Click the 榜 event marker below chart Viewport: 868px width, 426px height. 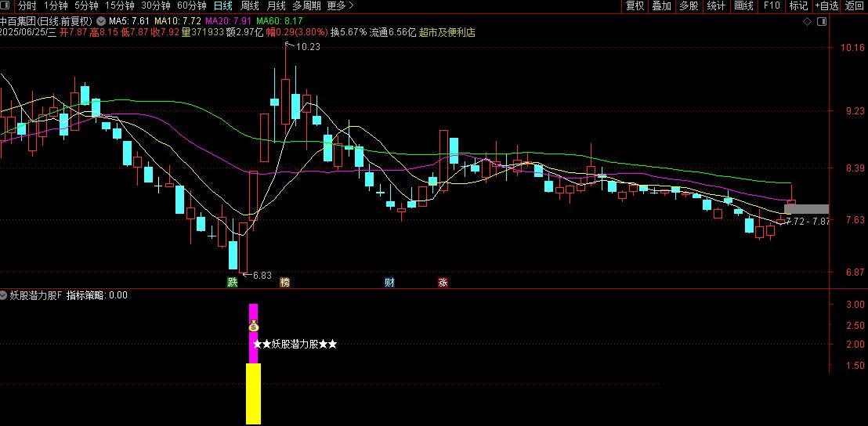[x=284, y=283]
